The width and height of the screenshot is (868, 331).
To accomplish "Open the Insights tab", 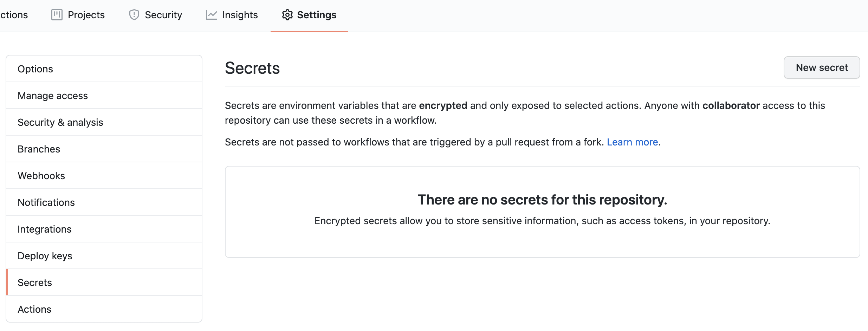I will [240, 15].
